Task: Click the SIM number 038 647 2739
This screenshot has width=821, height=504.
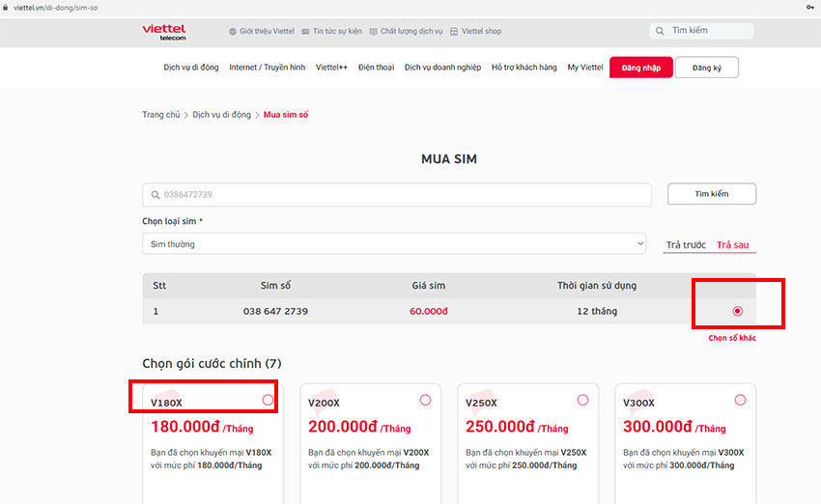Action: point(275,311)
